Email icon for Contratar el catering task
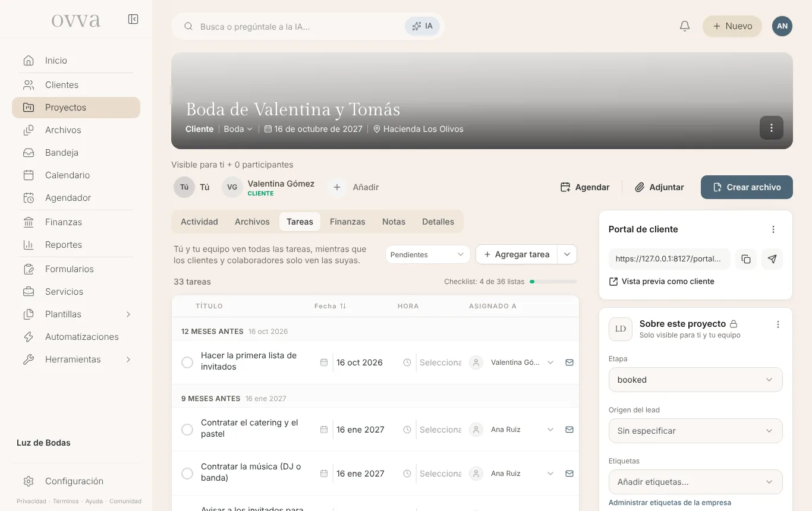Viewport: 812px width, 511px height. click(x=569, y=430)
